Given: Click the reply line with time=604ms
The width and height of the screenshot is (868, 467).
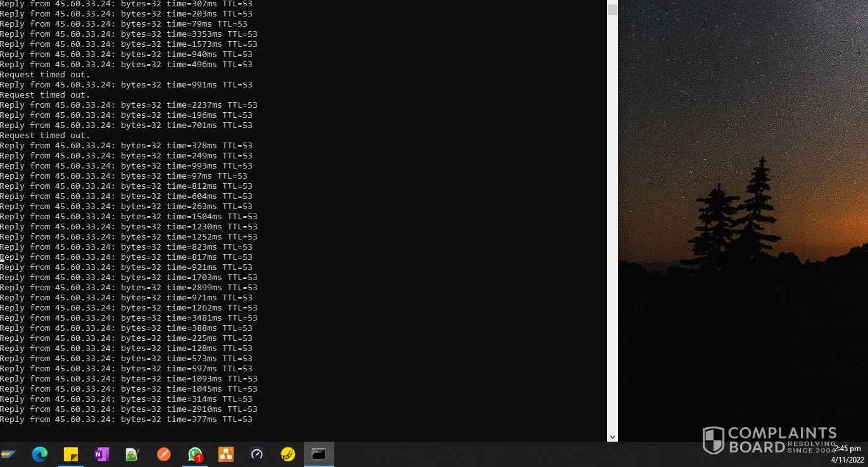Looking at the screenshot, I should coord(126,196).
